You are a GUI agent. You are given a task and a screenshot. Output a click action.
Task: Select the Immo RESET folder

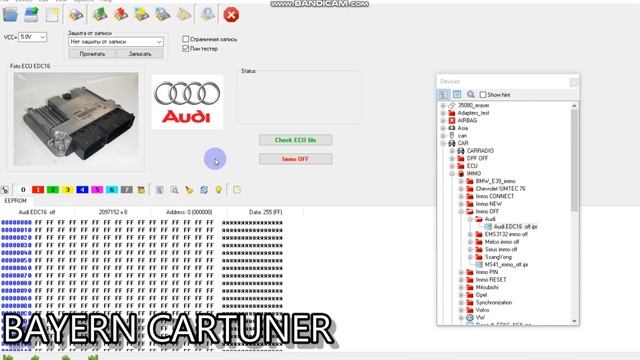coord(491,280)
